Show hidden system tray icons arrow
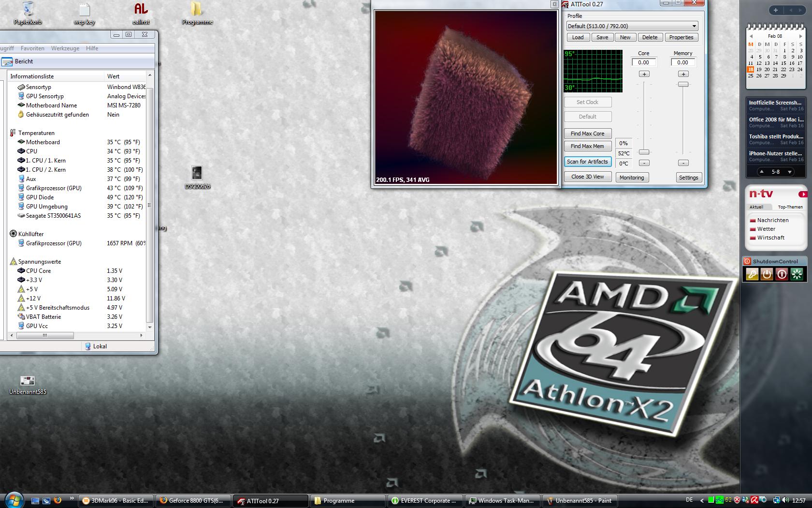This screenshot has height=508, width=812. pyautogui.click(x=702, y=500)
